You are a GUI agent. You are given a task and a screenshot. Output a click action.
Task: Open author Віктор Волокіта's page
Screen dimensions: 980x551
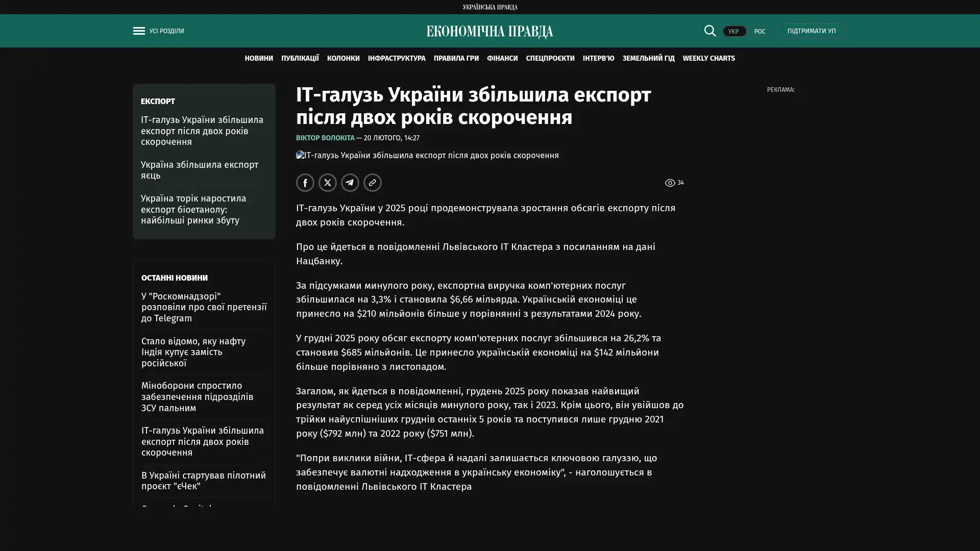(x=325, y=138)
